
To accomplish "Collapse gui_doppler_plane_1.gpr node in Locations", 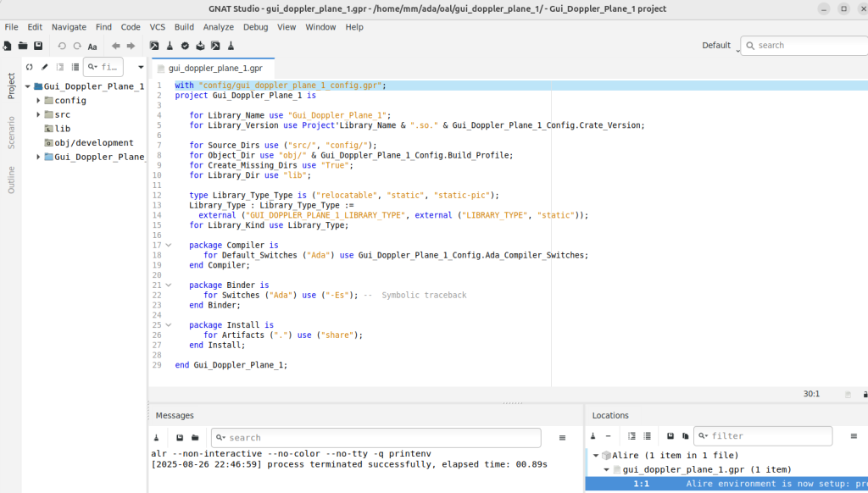I will [x=606, y=470].
